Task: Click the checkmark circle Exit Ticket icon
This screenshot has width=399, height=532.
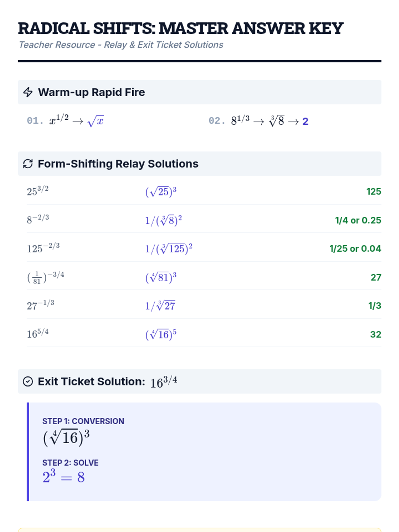Action: coord(28,381)
